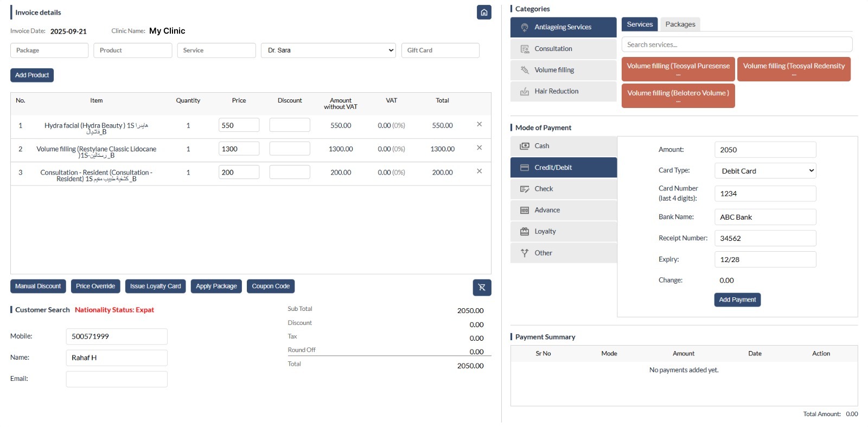Add Volume filling Teosyal Redensity service
868x427 pixels.
794,69
